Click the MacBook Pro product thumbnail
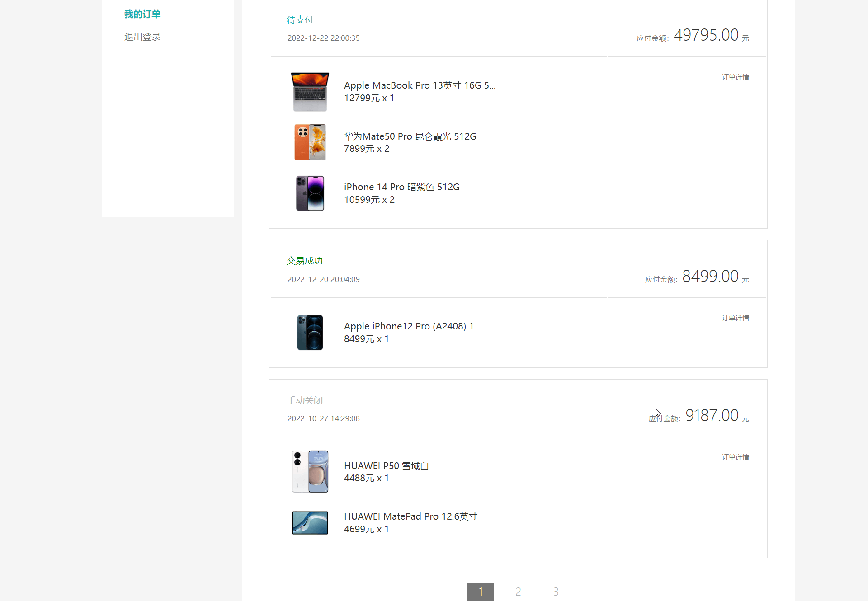Viewport: 868px width, 601px height. 310,92
